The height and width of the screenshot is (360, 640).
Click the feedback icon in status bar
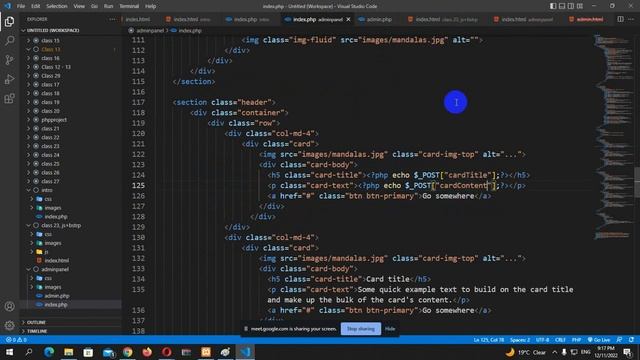tap(620, 340)
